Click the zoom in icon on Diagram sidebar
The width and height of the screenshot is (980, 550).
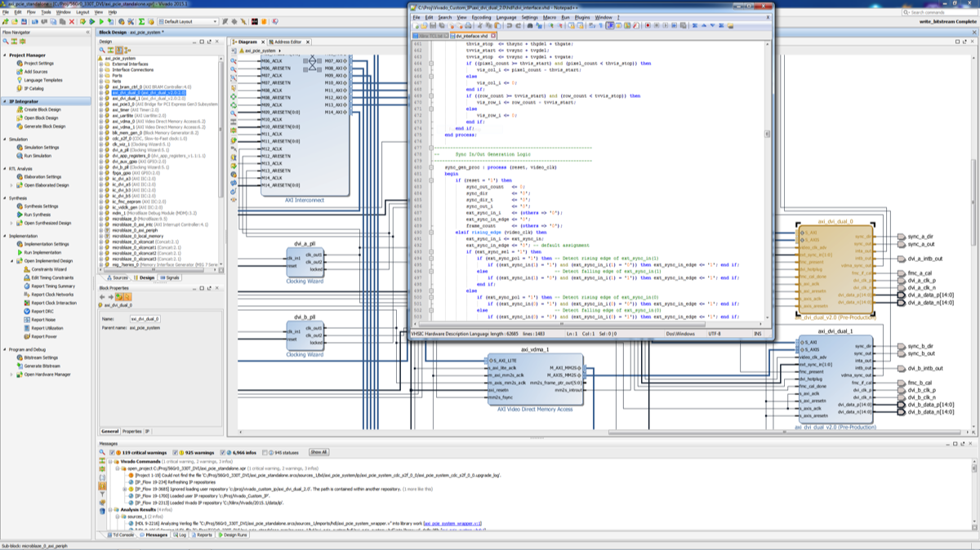pos(233,61)
